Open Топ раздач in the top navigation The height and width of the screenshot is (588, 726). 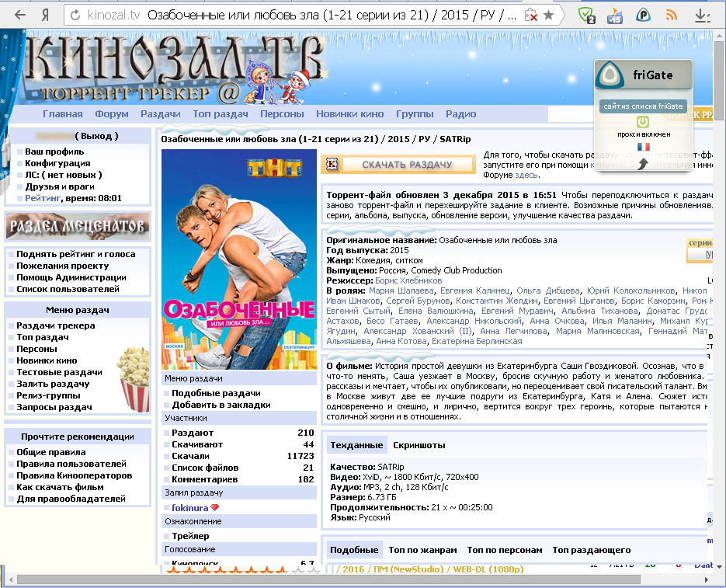click(221, 114)
